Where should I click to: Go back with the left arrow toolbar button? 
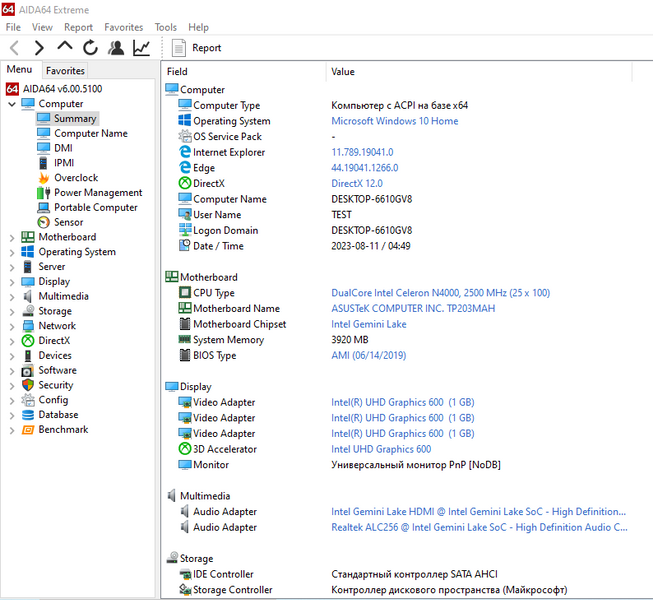(15, 48)
